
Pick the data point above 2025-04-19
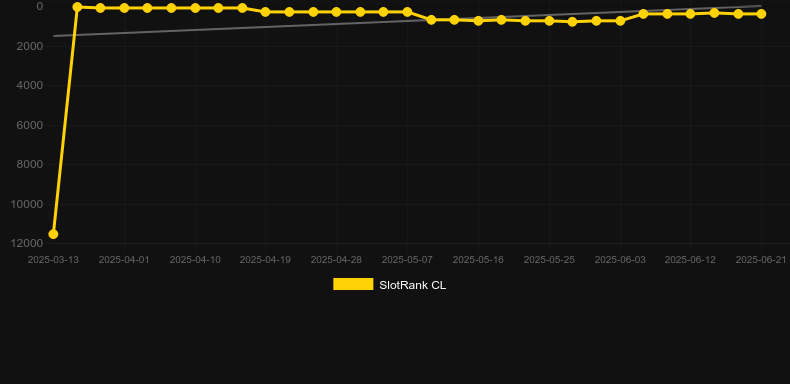[266, 12]
